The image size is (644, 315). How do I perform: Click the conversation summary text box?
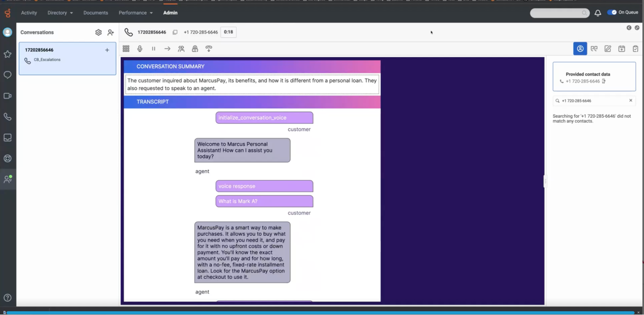tap(252, 84)
